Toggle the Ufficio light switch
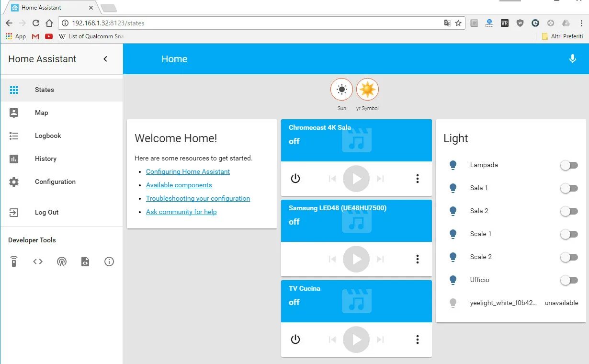589x364 pixels. pyautogui.click(x=569, y=280)
